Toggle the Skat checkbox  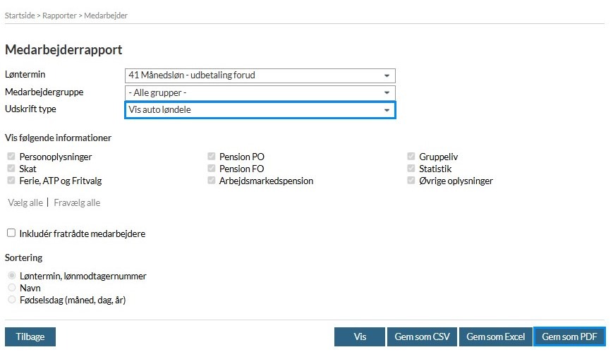click(11, 169)
